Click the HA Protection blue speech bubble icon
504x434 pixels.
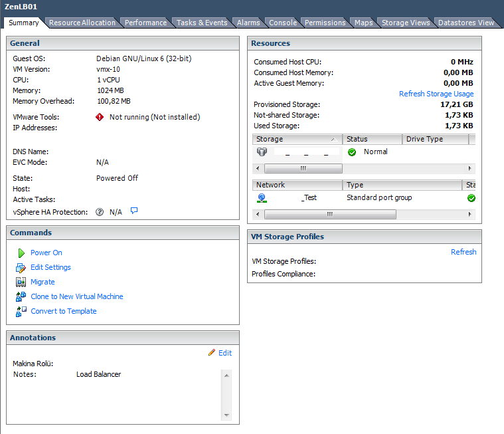(134, 211)
